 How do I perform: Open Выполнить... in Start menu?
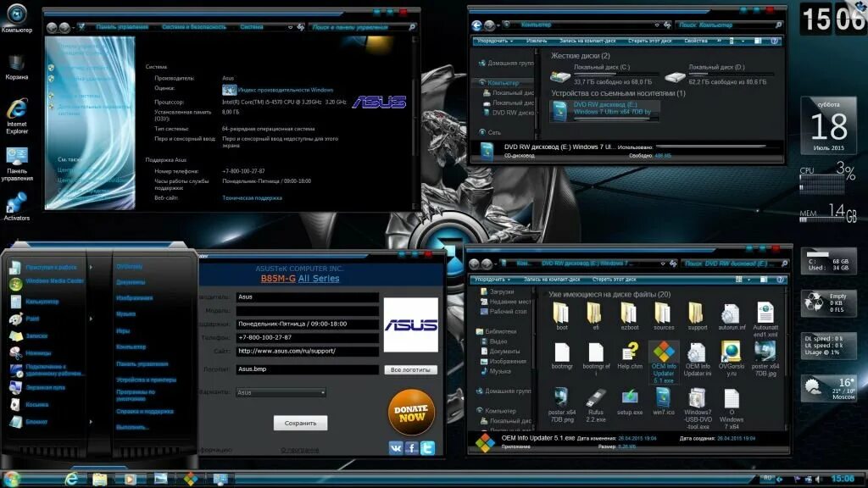132,427
